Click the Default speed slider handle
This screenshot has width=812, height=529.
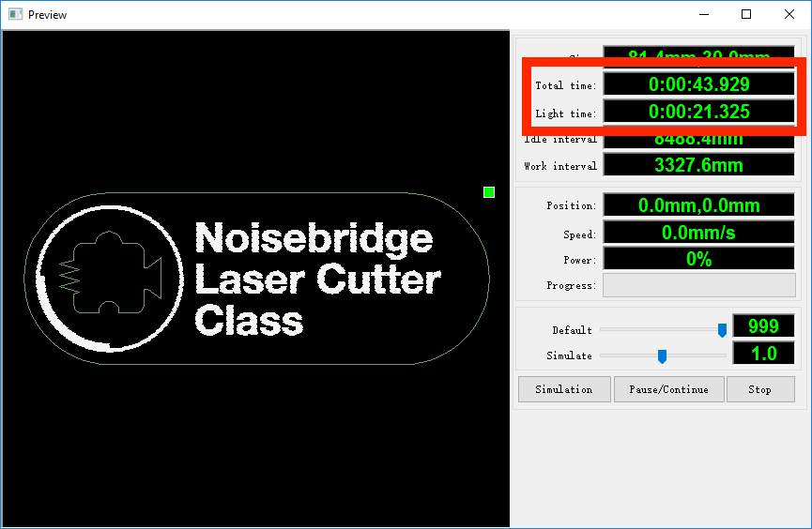(x=722, y=329)
